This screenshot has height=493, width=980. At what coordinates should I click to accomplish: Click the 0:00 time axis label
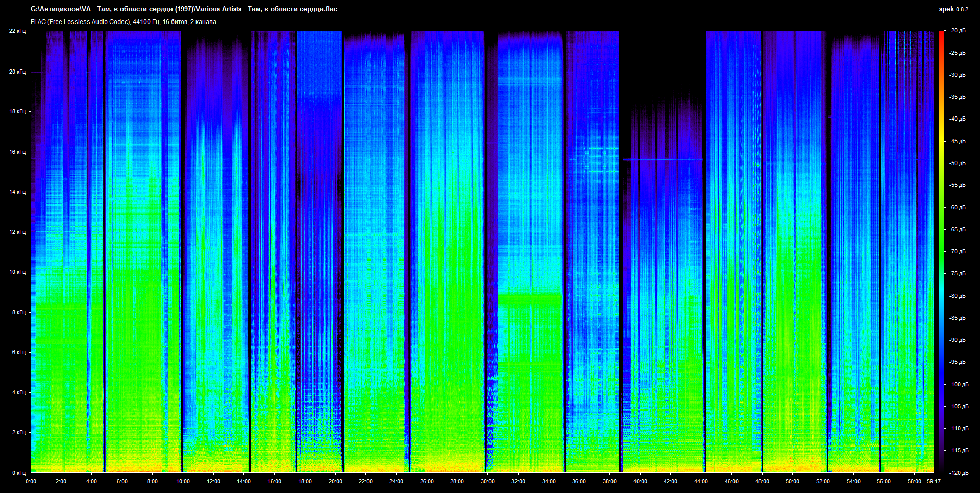31,481
